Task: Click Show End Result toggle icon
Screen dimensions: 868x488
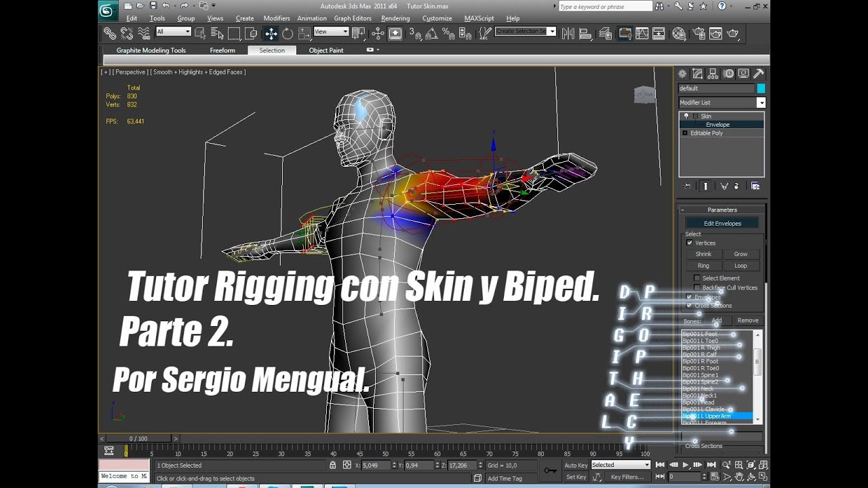Action: (706, 186)
